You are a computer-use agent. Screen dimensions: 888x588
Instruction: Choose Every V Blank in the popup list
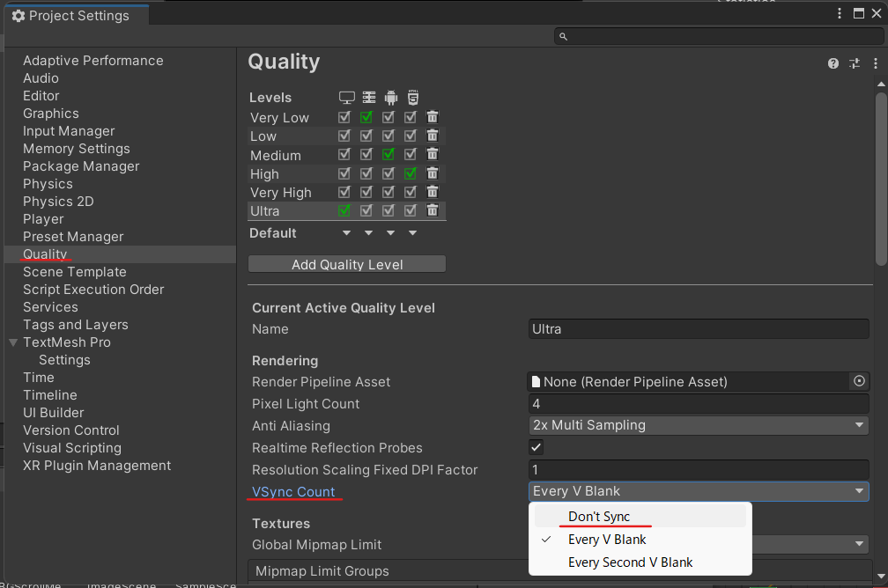[640, 540]
